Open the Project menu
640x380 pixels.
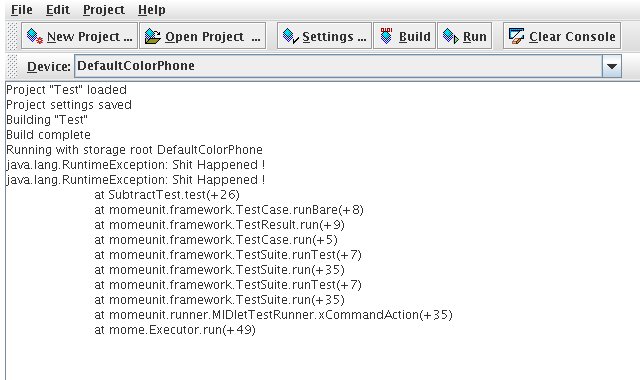coord(104,9)
